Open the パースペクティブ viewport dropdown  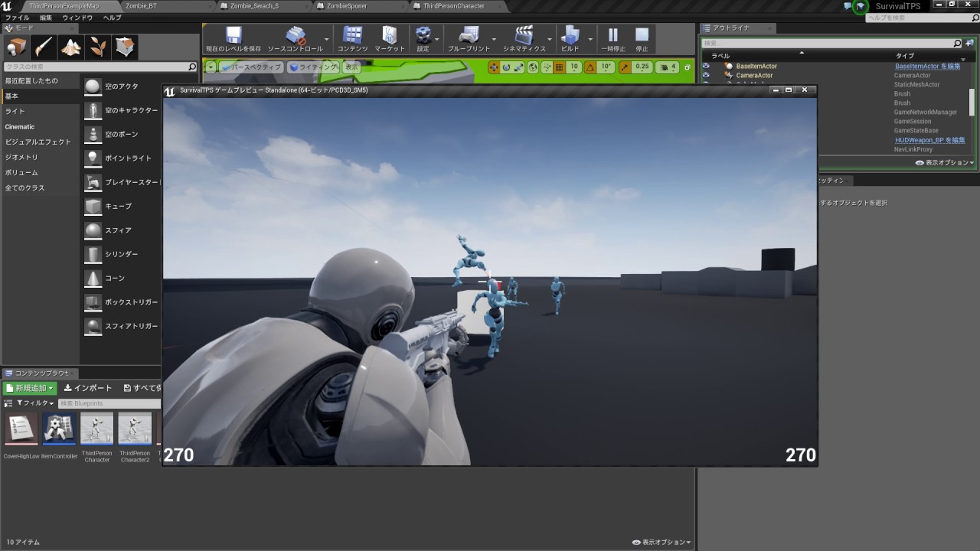click(x=251, y=67)
